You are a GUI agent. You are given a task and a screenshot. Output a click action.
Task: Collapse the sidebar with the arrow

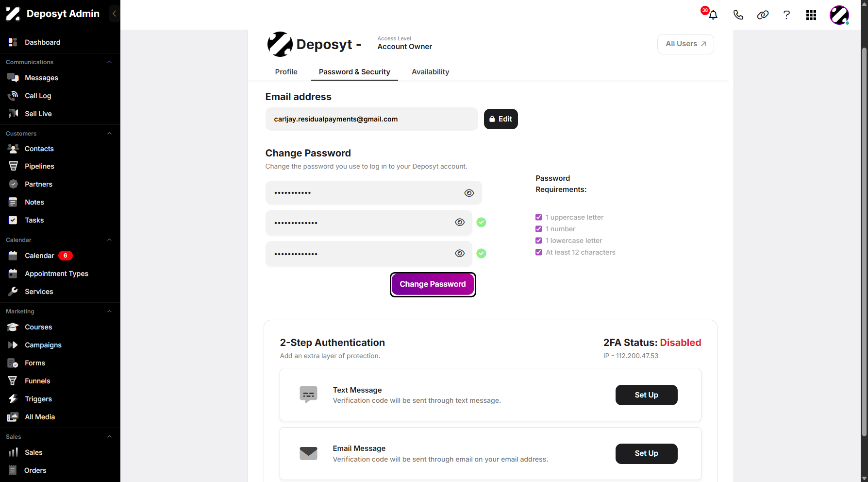[x=114, y=14]
